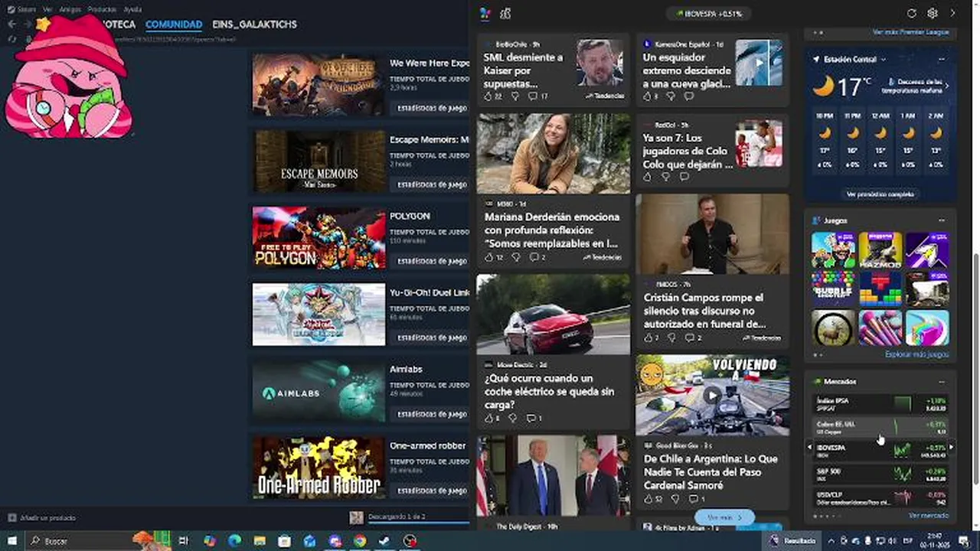Open Aimlabs estadísticas de juego

431,414
